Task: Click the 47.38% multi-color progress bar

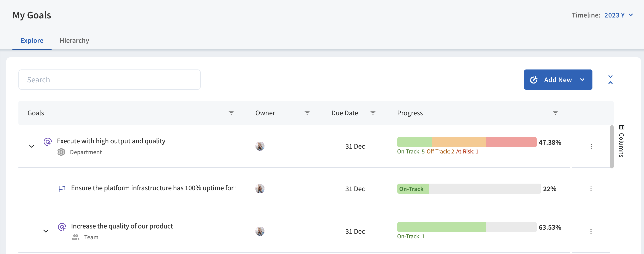Action: coord(467,142)
